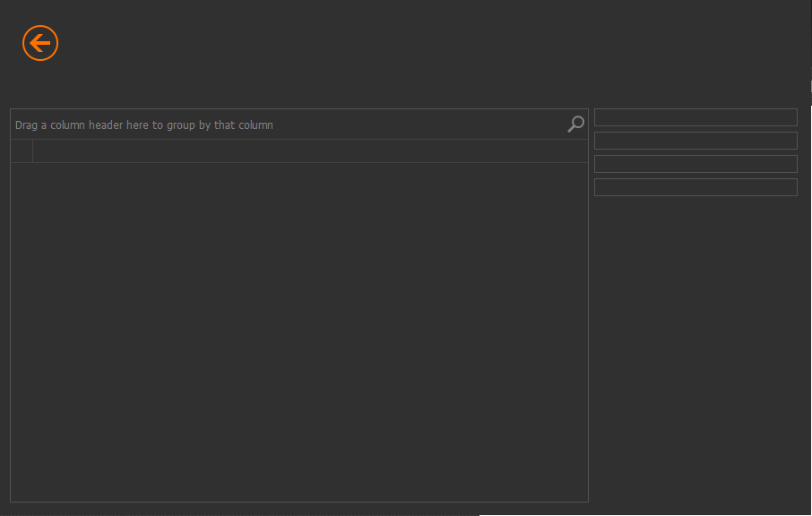812x516 pixels.
Task: Click the second blank button beside the grid
Action: (x=695, y=141)
